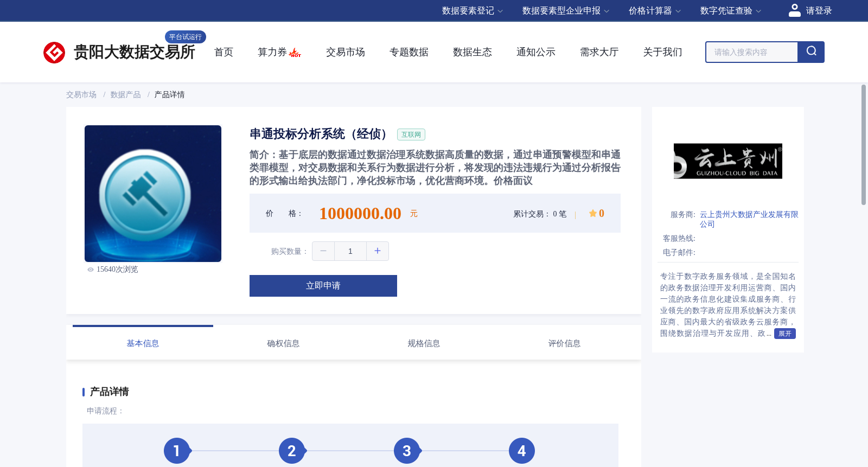Click the product gavel thumbnail image
Image resolution: width=868 pixels, height=467 pixels.
pos(153,194)
